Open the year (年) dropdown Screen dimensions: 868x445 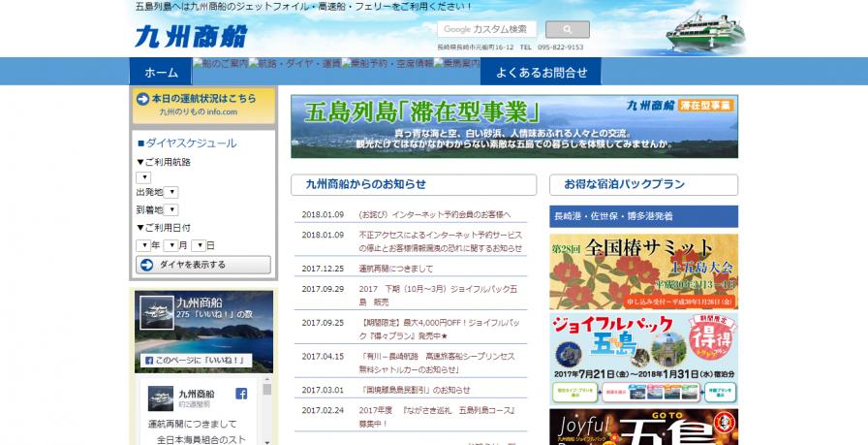pyautogui.click(x=143, y=245)
